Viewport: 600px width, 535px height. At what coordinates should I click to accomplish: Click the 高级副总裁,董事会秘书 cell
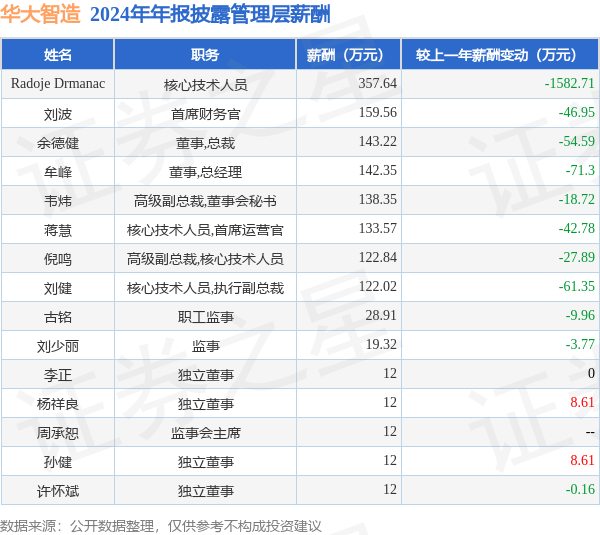coord(205,201)
